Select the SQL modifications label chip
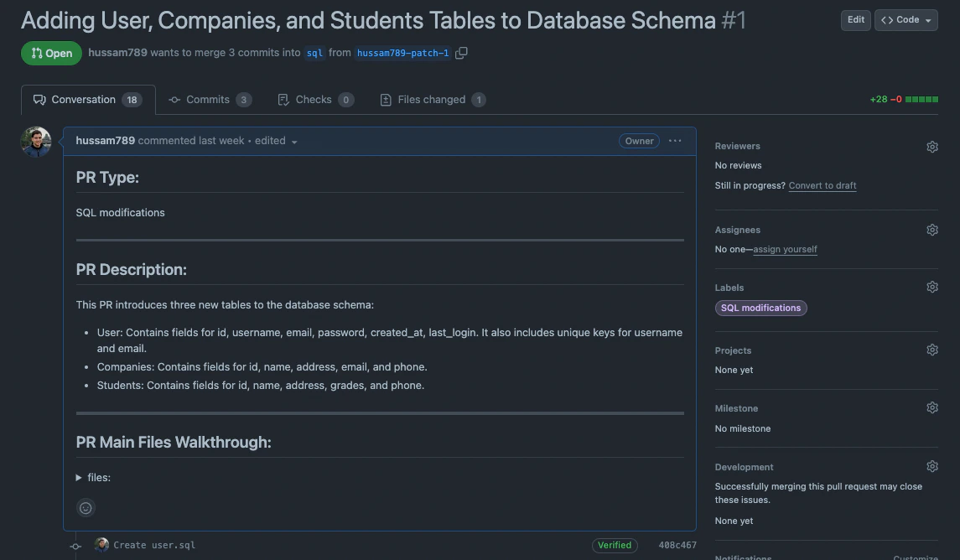Screen dimensions: 960x560 coord(760,308)
